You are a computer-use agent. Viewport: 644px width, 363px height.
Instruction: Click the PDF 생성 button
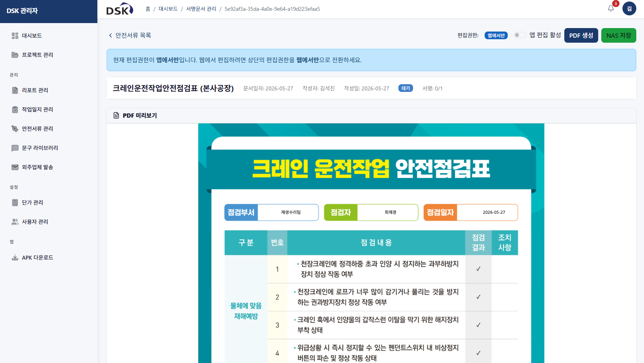click(581, 35)
